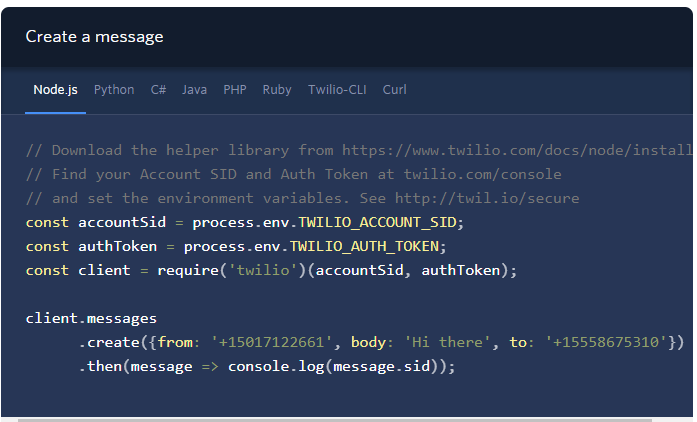
Task: Open the Twilio-CLI tab
Action: click(337, 90)
